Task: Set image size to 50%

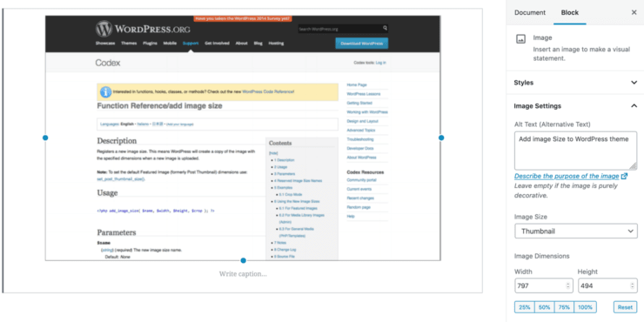Action: (x=545, y=307)
